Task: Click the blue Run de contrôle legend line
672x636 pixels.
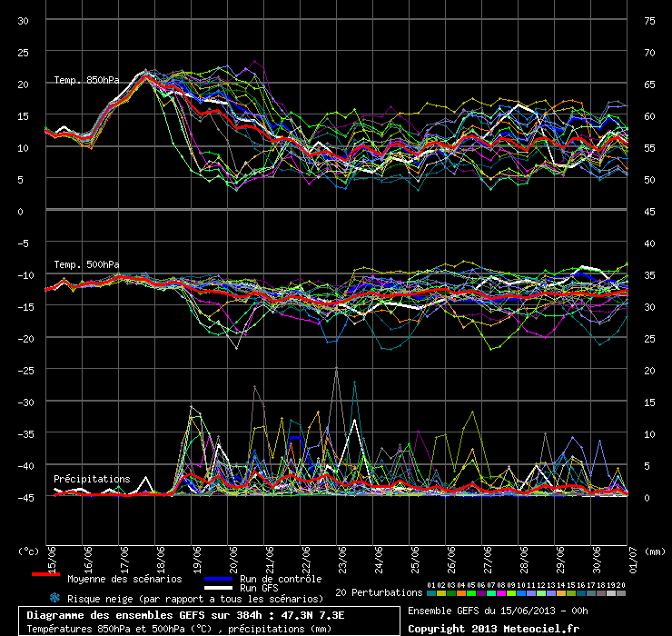Action: click(219, 579)
